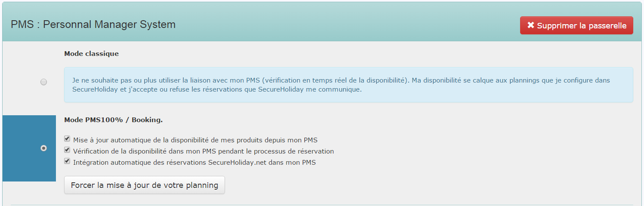The image size is (644, 206).
Task: Select the Mode classique radio button
Action: [x=43, y=82]
